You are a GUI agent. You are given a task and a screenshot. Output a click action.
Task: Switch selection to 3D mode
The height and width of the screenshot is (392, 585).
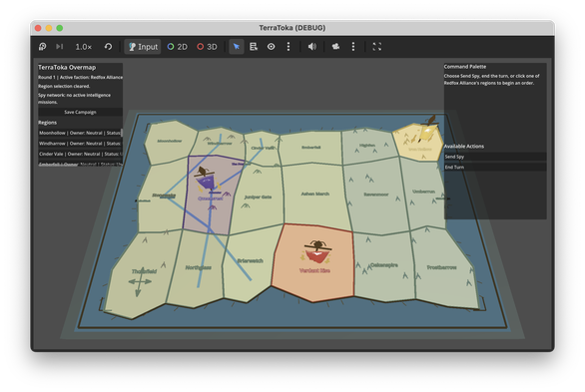tap(207, 47)
